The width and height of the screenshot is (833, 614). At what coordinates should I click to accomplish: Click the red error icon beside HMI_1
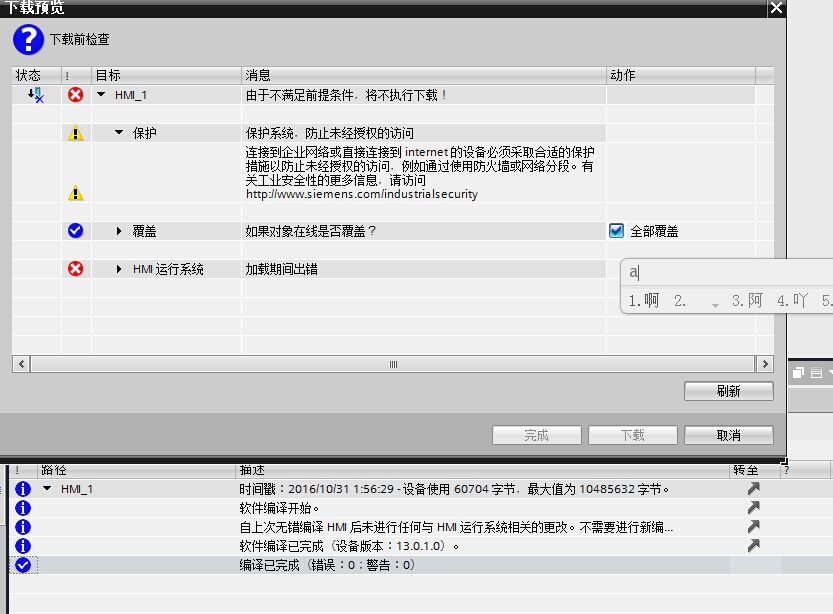(75, 95)
